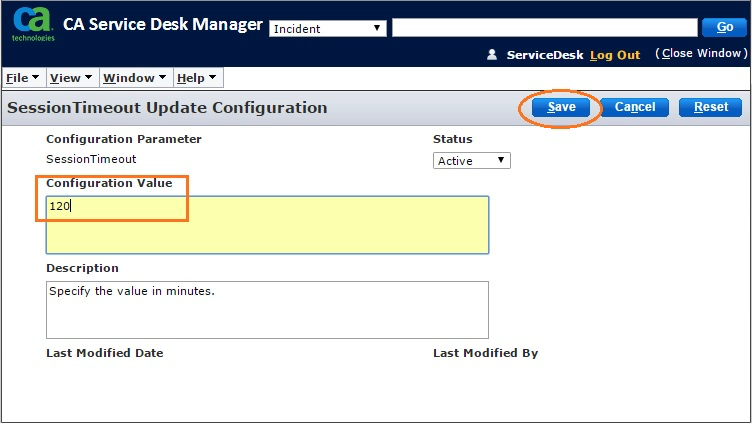752x423 pixels.
Task: Hit the Reset button
Action: (x=710, y=107)
